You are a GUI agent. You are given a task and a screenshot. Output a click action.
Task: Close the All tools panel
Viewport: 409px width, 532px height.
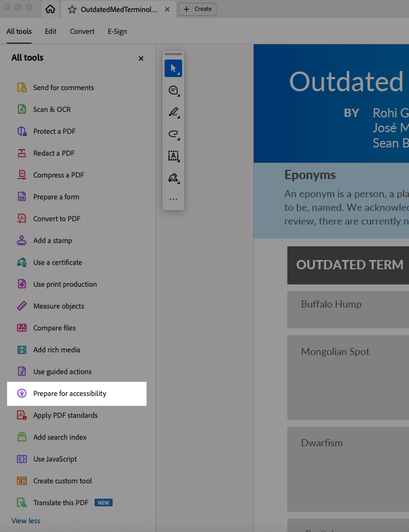[x=141, y=58]
